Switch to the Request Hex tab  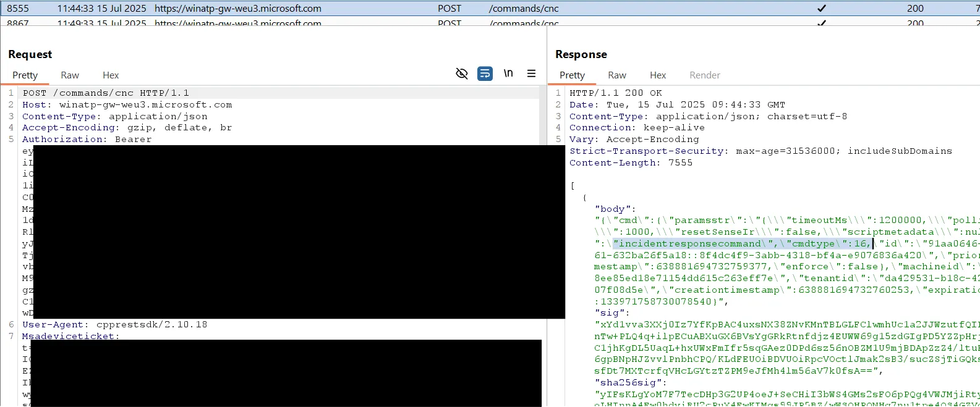pyautogui.click(x=111, y=75)
